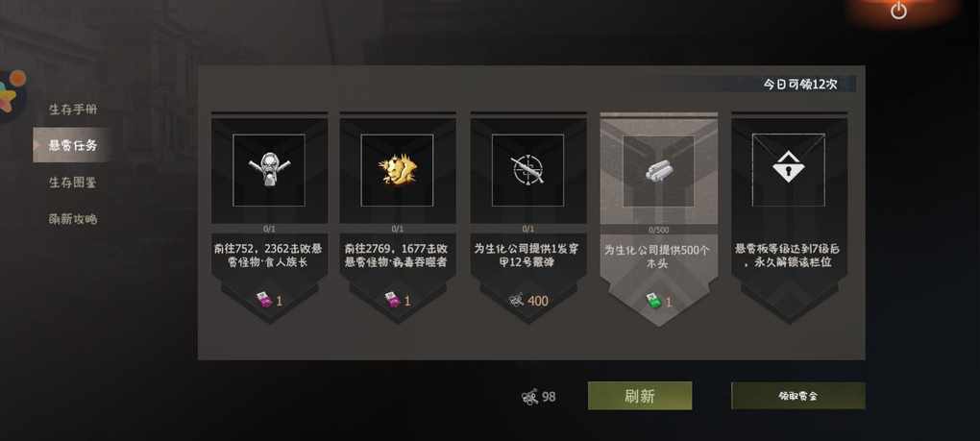Click the purple ticket reward under first bounty
Viewport: 980px width, 441px height.
point(264,301)
